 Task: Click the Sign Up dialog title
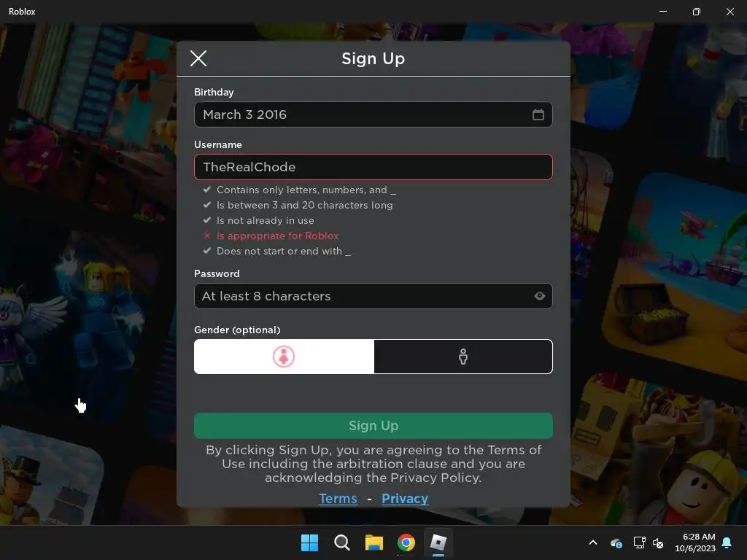point(373,58)
